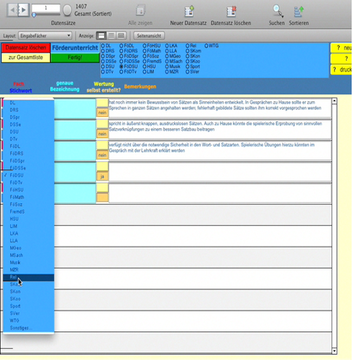Image resolution: width=360 pixels, height=360 pixels.
Task: Click the round found-set pie icon
Action: 67,10
